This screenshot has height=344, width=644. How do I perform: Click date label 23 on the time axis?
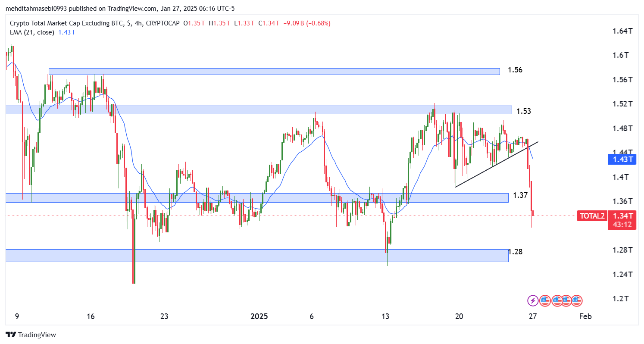click(164, 316)
